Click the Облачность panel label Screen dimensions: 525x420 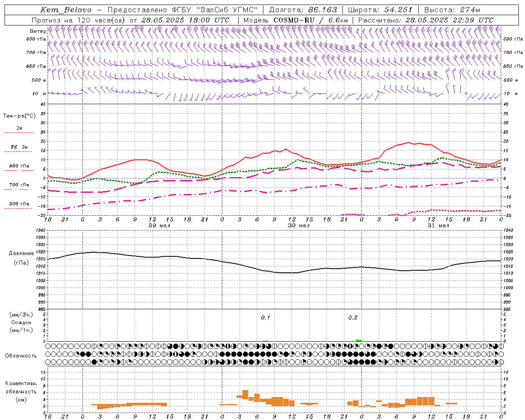[21, 356]
